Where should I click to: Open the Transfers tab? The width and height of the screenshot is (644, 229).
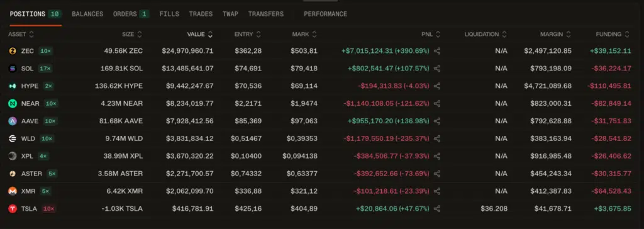pos(266,14)
